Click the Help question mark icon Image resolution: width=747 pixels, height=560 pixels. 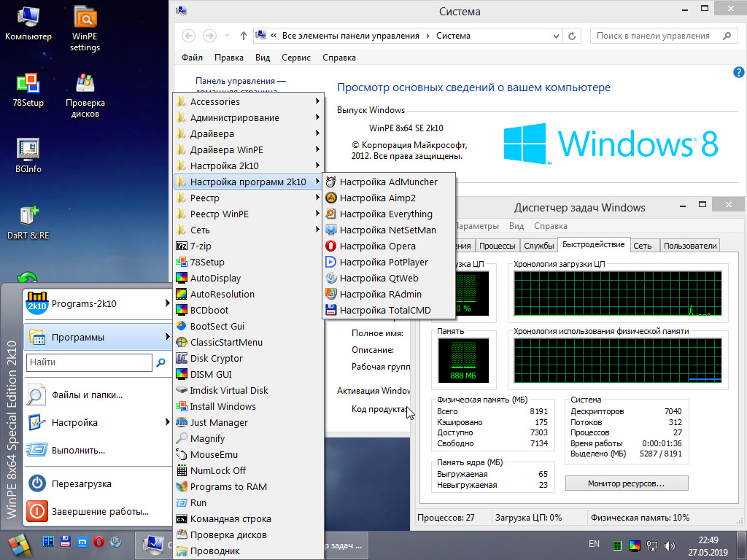738,72
